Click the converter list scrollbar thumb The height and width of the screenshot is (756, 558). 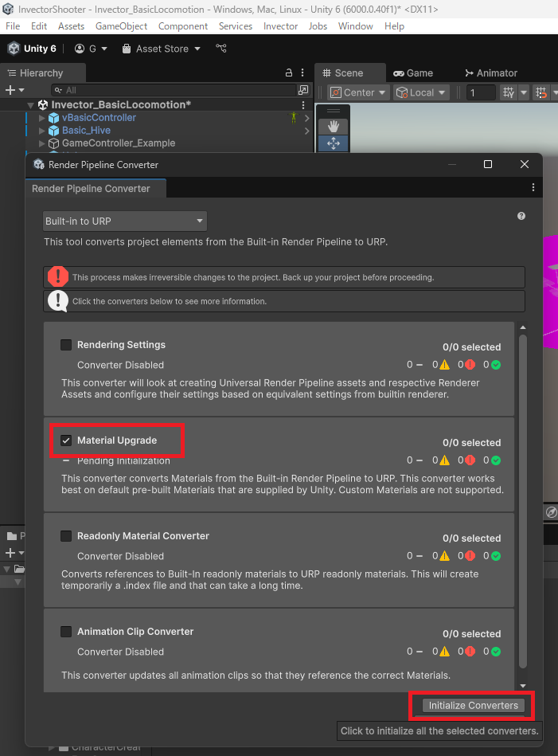coord(523,502)
